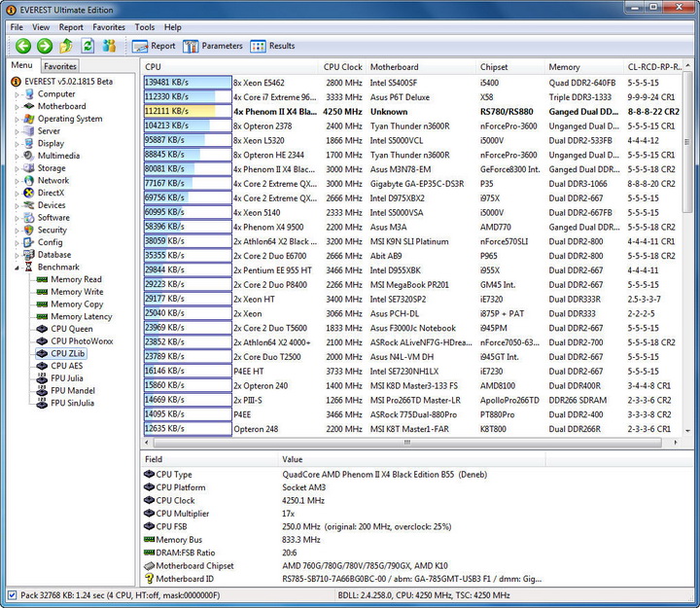Viewport: 700px width, 608px height.
Task: Select the FPU SinJulia benchmark
Action: pyautogui.click(x=72, y=403)
